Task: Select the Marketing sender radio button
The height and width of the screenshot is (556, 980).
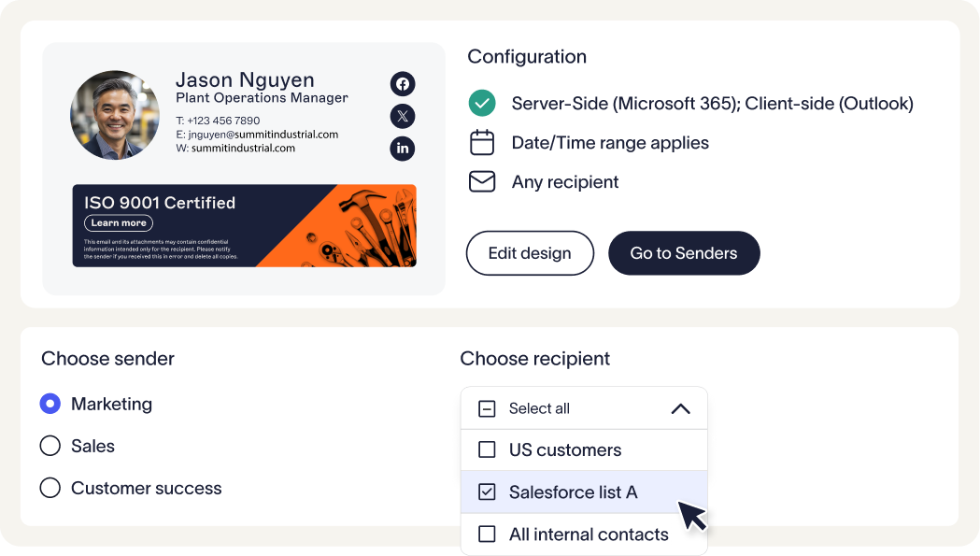Action: click(50, 404)
